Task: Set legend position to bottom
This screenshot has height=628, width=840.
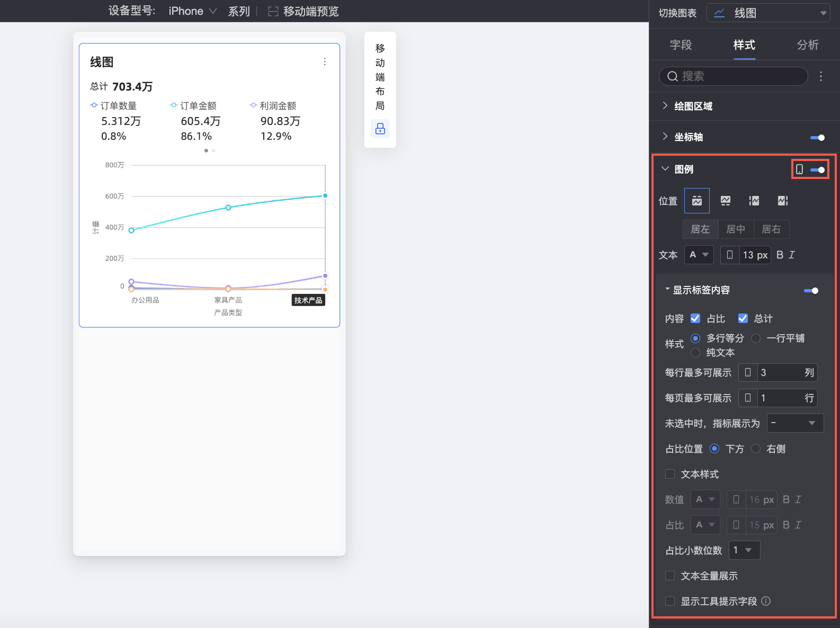Action: pos(726,201)
